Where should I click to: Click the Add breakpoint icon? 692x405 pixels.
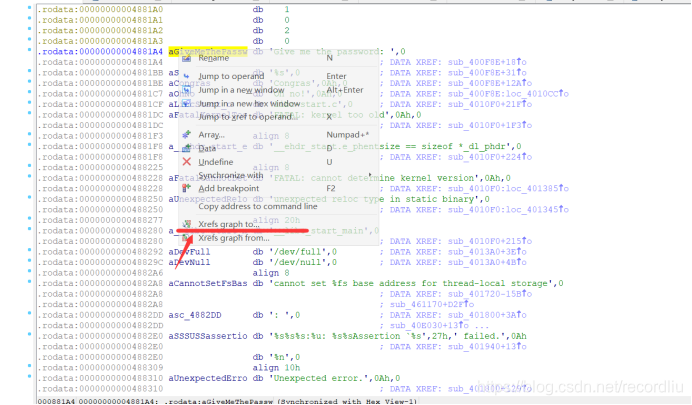pos(186,188)
